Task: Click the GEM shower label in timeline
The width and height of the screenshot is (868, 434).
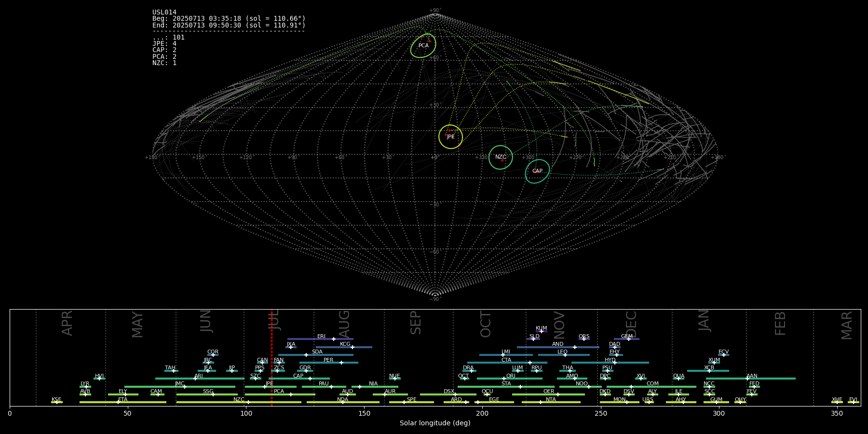Action: [627, 337]
